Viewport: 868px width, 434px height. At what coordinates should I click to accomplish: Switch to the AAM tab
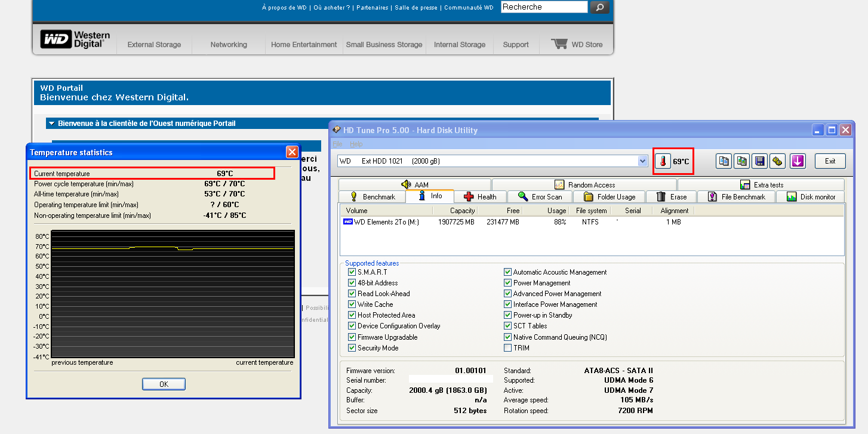[x=414, y=184]
